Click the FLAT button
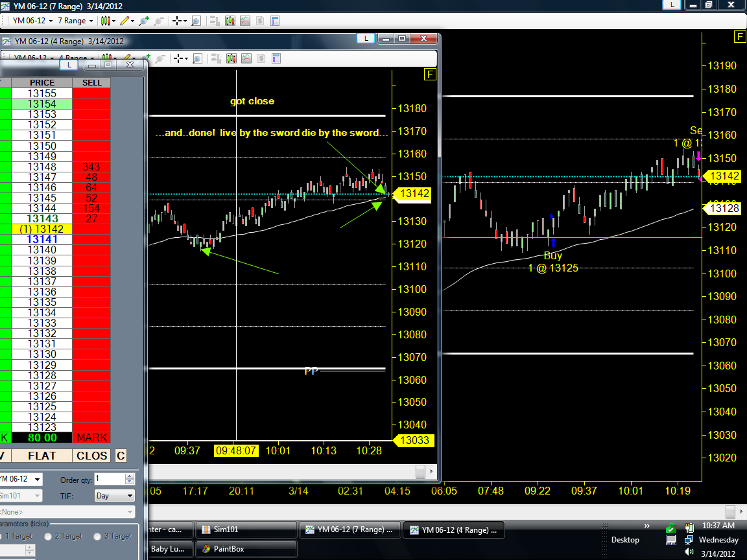Viewport: 747px width, 560px height. (x=42, y=456)
